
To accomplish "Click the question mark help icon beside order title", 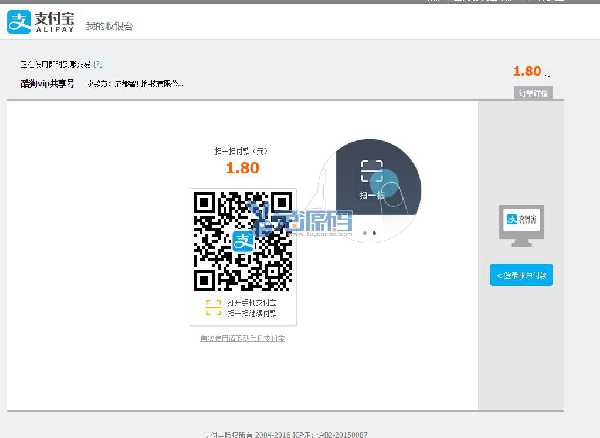I will [98, 64].
